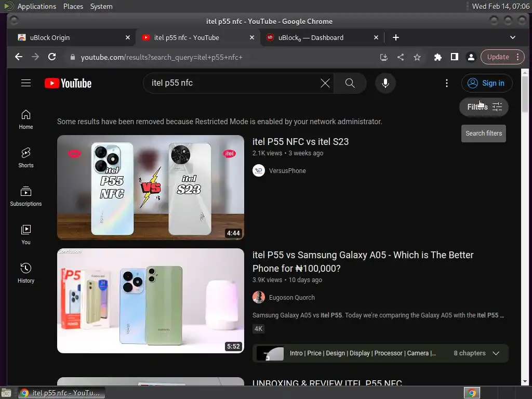Go forward with browser forward arrow
Image resolution: width=532 pixels, height=399 pixels.
tap(35, 57)
